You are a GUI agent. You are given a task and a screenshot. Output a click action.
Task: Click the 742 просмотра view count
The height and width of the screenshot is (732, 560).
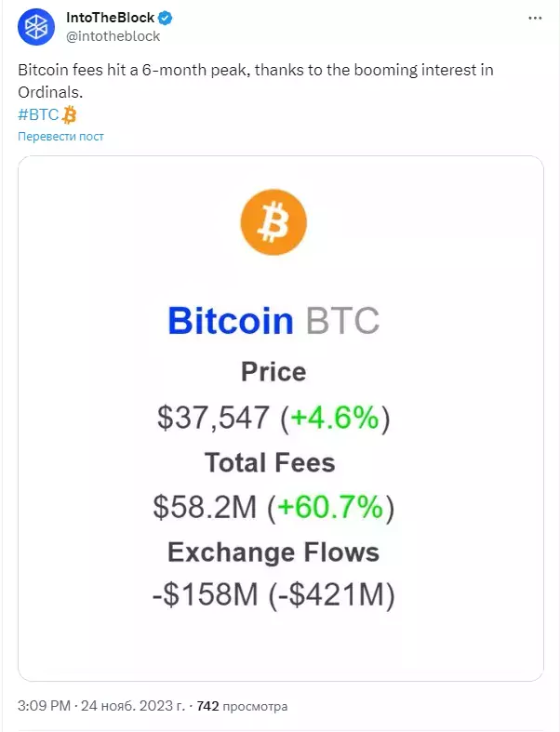(x=242, y=706)
